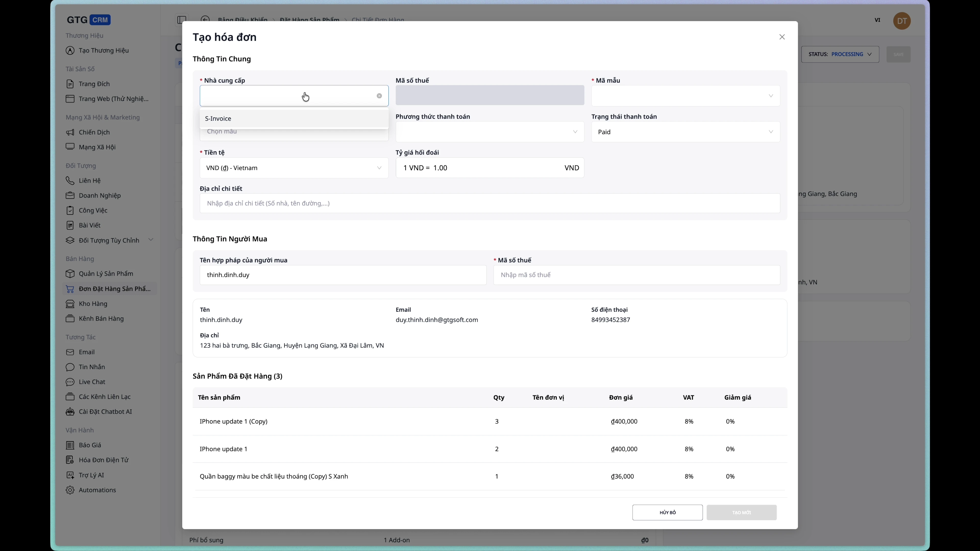Switch language using the VI selector
Viewport: 980px width, 551px height.
878,20
